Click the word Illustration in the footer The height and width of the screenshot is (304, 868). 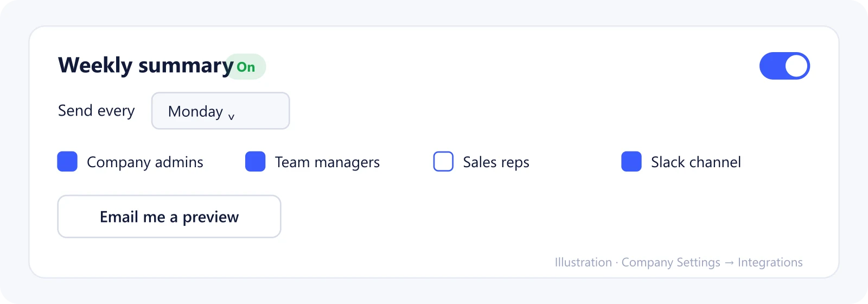click(x=583, y=262)
